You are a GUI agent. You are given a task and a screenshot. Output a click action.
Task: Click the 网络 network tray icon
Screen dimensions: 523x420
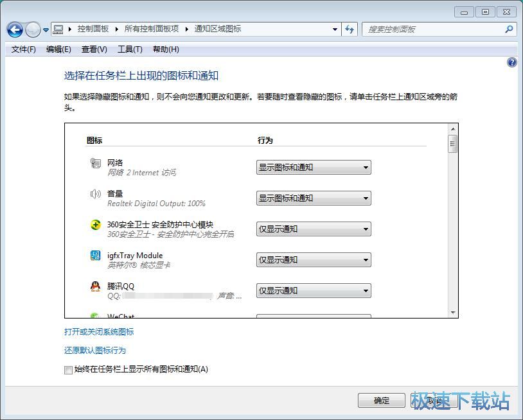(95, 163)
